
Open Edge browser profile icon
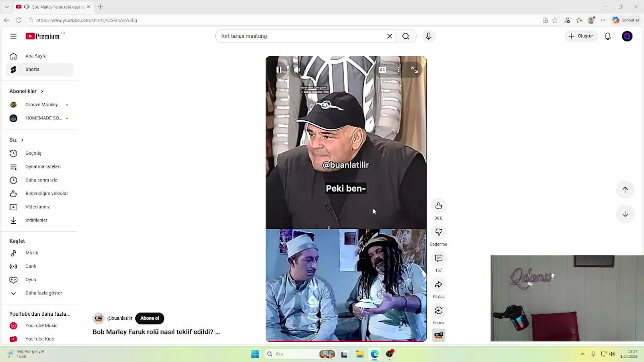(591, 20)
